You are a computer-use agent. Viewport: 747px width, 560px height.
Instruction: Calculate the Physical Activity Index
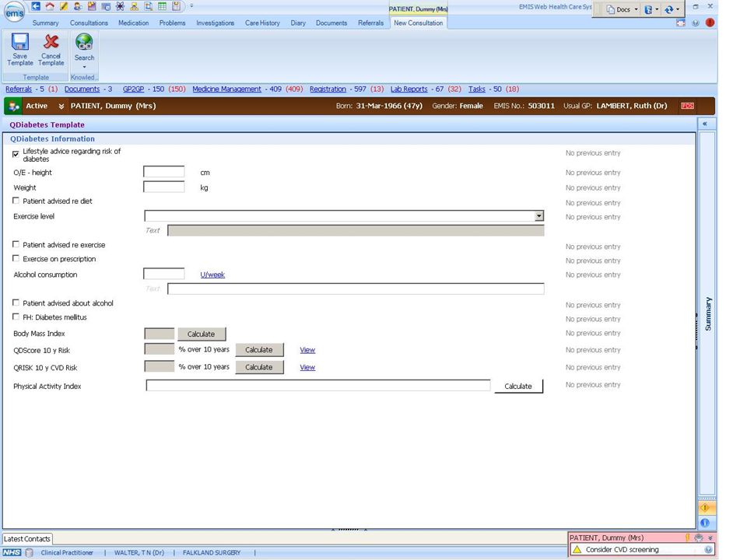518,387
